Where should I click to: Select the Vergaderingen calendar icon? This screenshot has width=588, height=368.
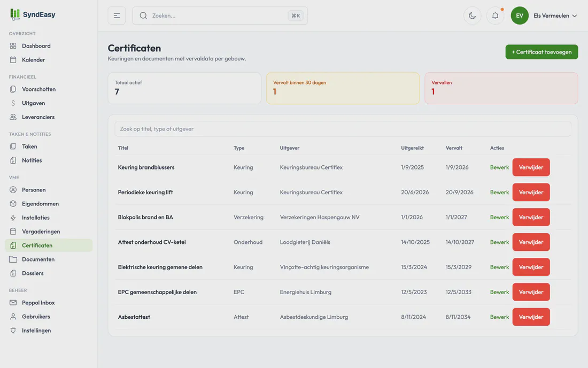[x=13, y=232]
